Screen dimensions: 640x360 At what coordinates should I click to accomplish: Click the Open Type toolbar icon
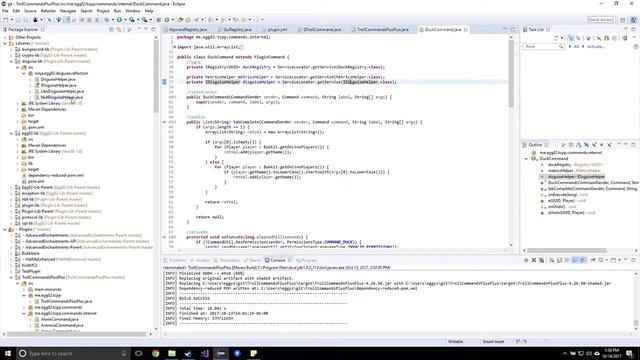(x=180, y=20)
